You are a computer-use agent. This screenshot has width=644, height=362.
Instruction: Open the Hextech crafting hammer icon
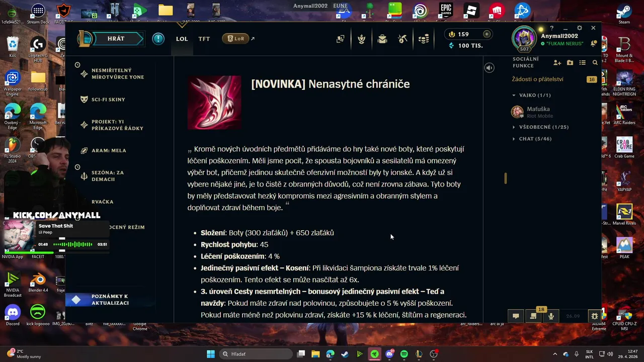(x=403, y=39)
